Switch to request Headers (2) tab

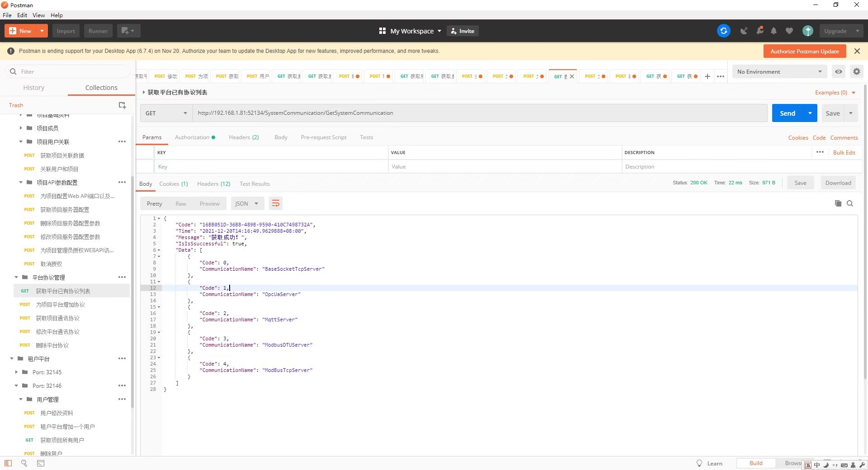tap(244, 137)
